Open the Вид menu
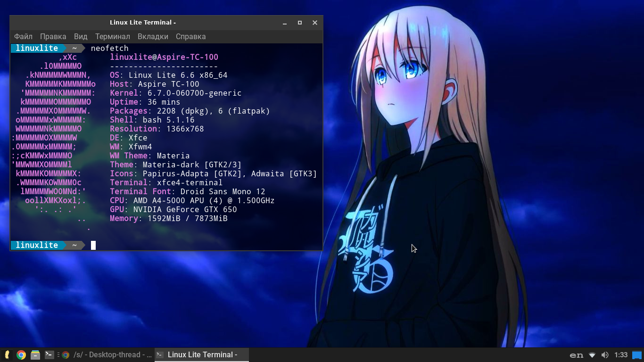The width and height of the screenshot is (644, 362). (81, 36)
